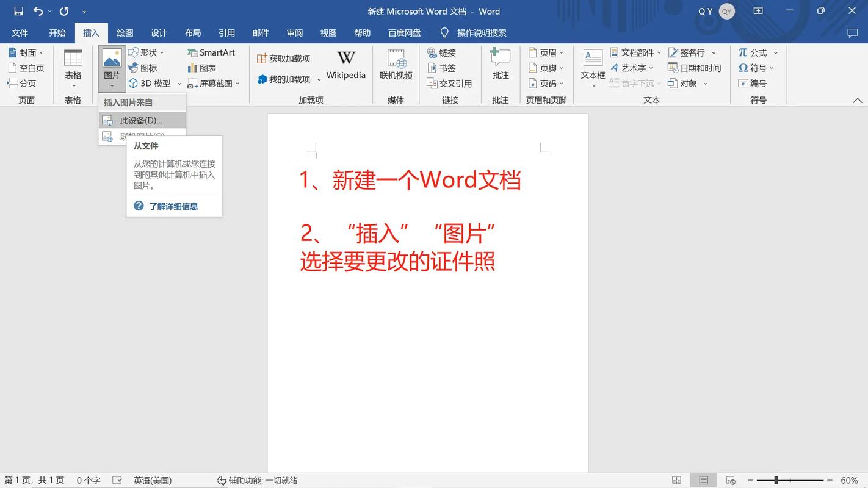
Task: Add a 批注 comment
Action: coord(501,65)
